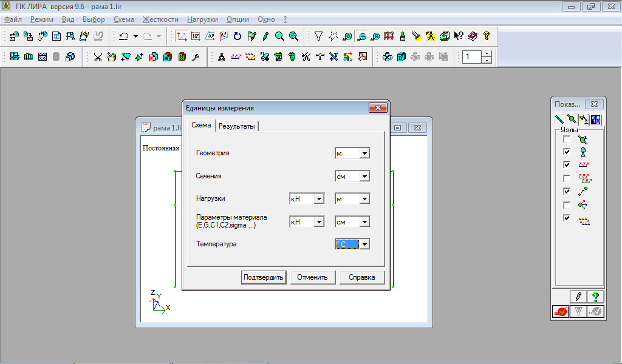Open the Нагрузки length unit dropdown (м)
This screenshot has width=622, height=364.
coord(364,199)
